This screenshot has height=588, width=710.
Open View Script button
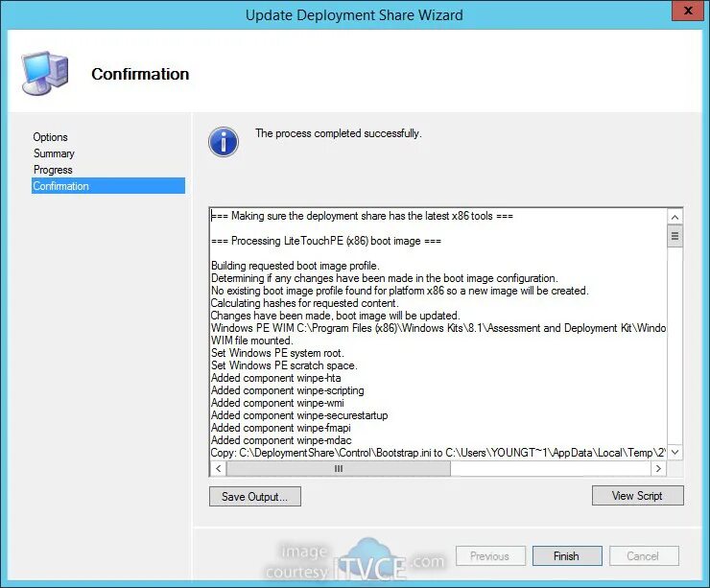coord(637,496)
